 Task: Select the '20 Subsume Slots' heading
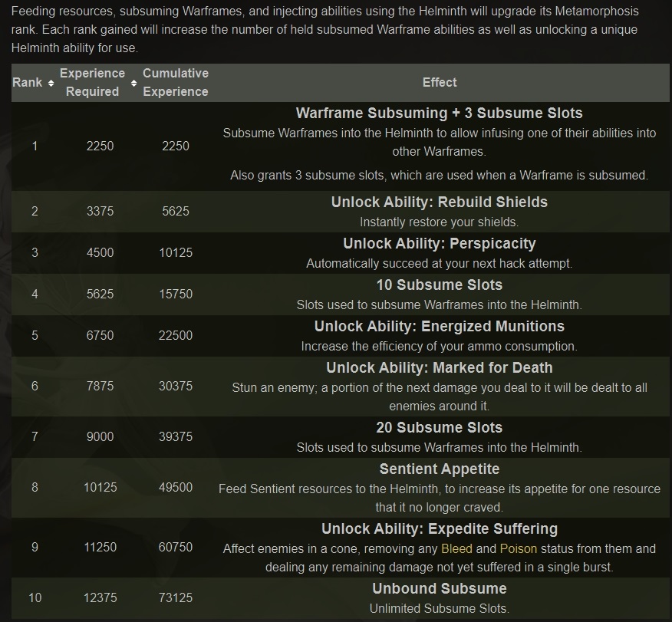[440, 427]
